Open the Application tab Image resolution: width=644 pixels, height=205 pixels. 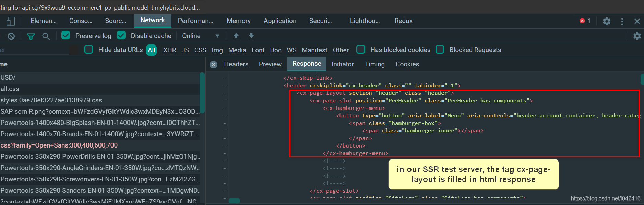[280, 21]
